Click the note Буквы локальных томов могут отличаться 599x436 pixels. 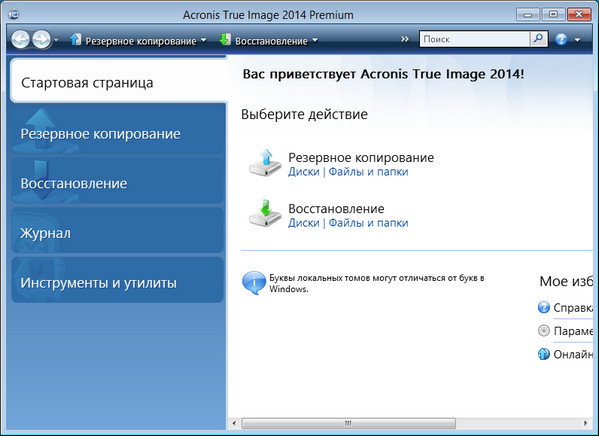(377, 283)
